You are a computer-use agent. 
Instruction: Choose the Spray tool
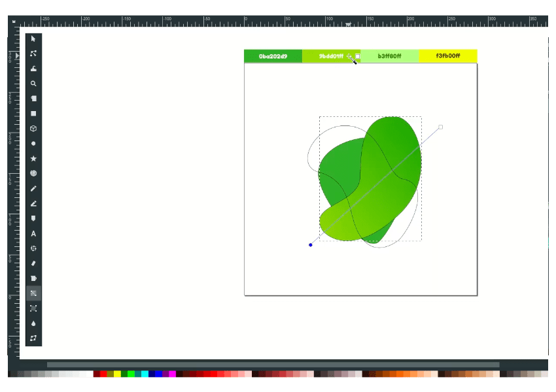[x=33, y=248]
